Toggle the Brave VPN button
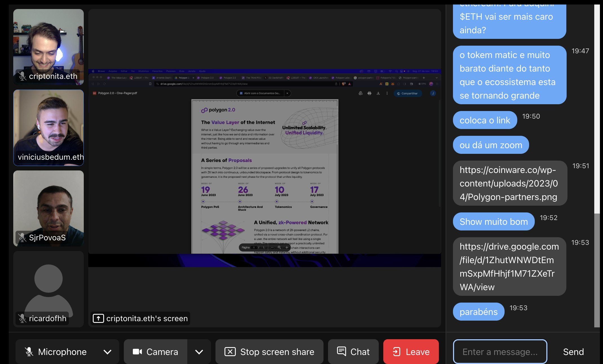This screenshot has width=603, height=364. 422,84
